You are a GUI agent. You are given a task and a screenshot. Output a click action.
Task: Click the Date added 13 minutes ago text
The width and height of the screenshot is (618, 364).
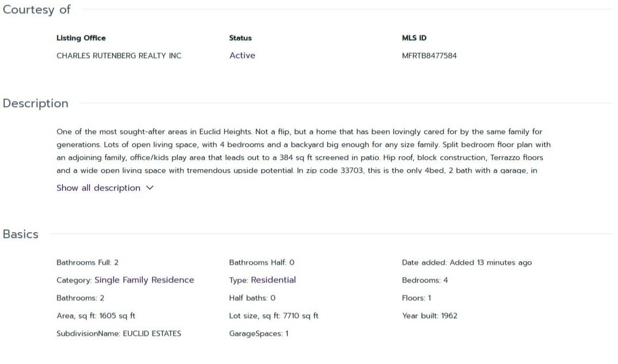coord(467,263)
